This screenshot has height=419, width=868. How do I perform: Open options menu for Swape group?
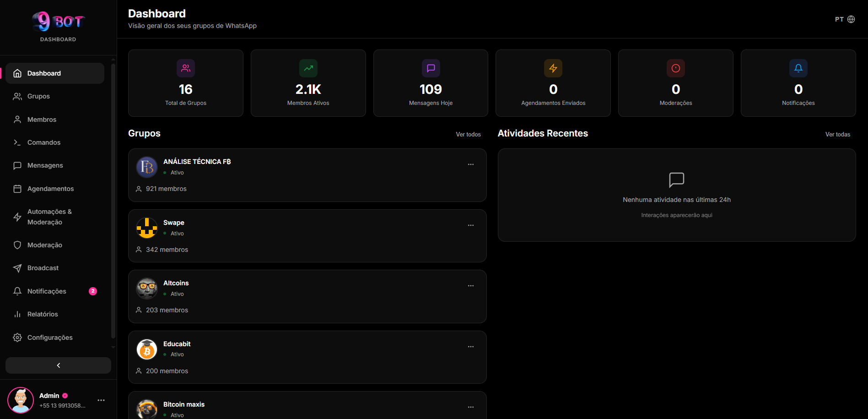coord(471,225)
